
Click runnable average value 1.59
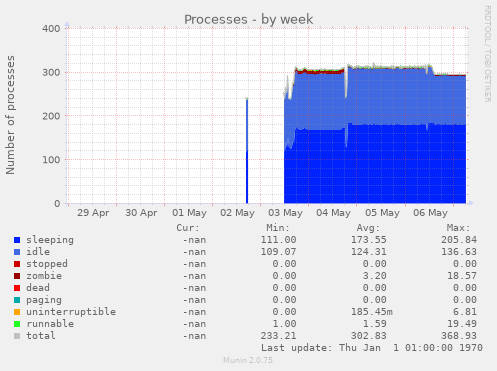pyautogui.click(x=375, y=324)
